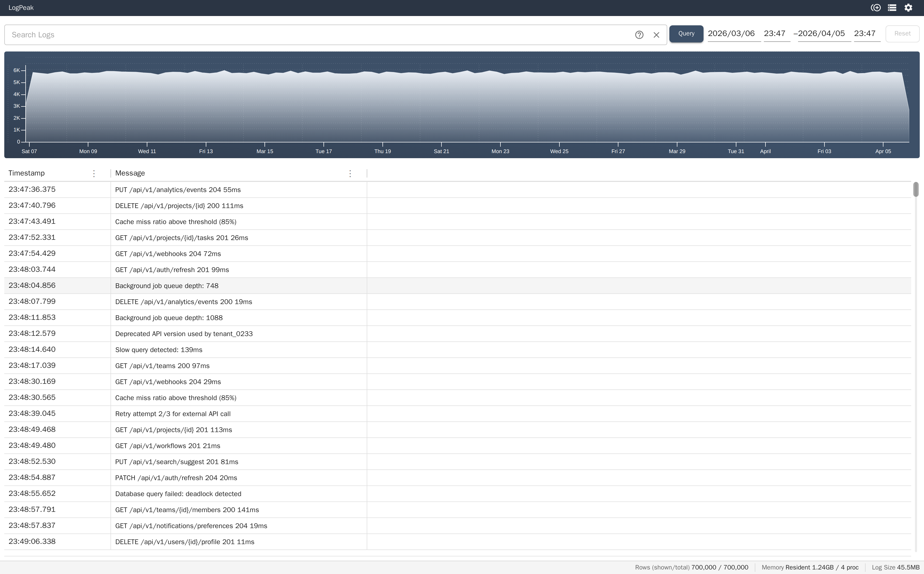Viewport: 924px width, 574px height.
Task: Click the search help question mark icon
Action: coord(639,35)
